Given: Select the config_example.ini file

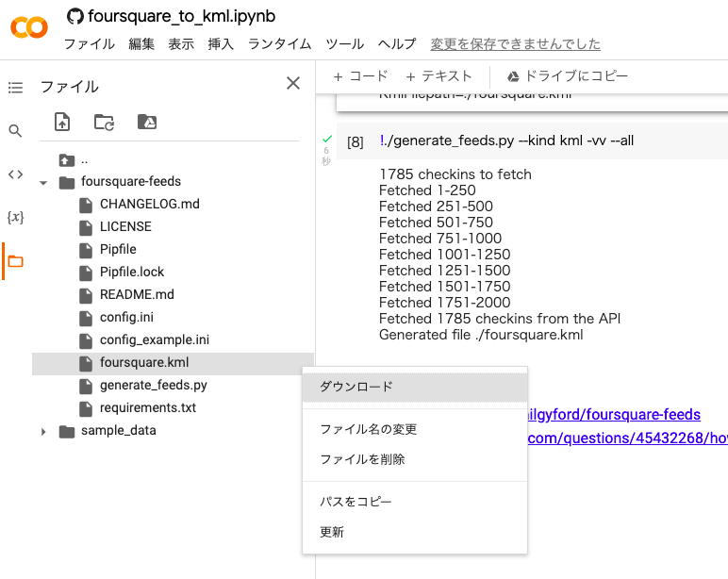Looking at the screenshot, I should tap(155, 340).
